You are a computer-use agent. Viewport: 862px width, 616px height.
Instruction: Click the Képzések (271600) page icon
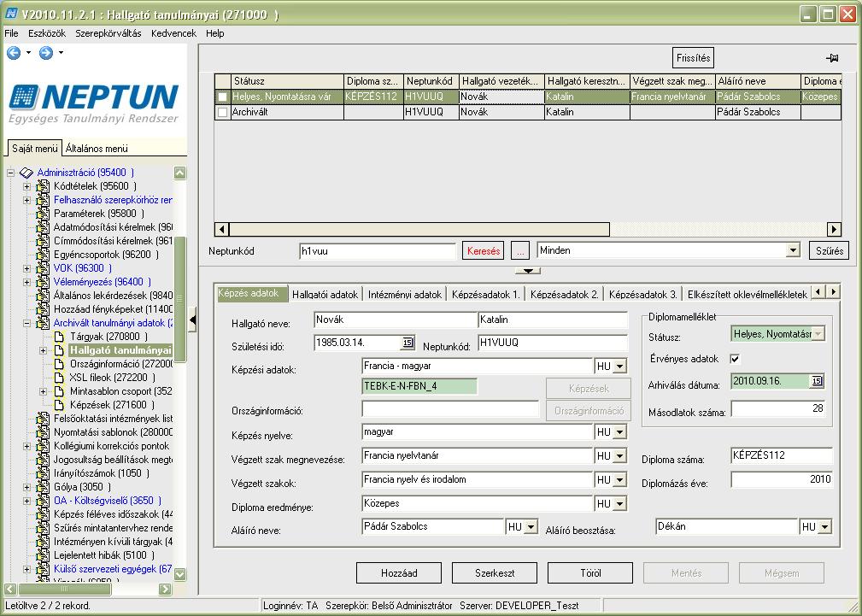(59, 405)
